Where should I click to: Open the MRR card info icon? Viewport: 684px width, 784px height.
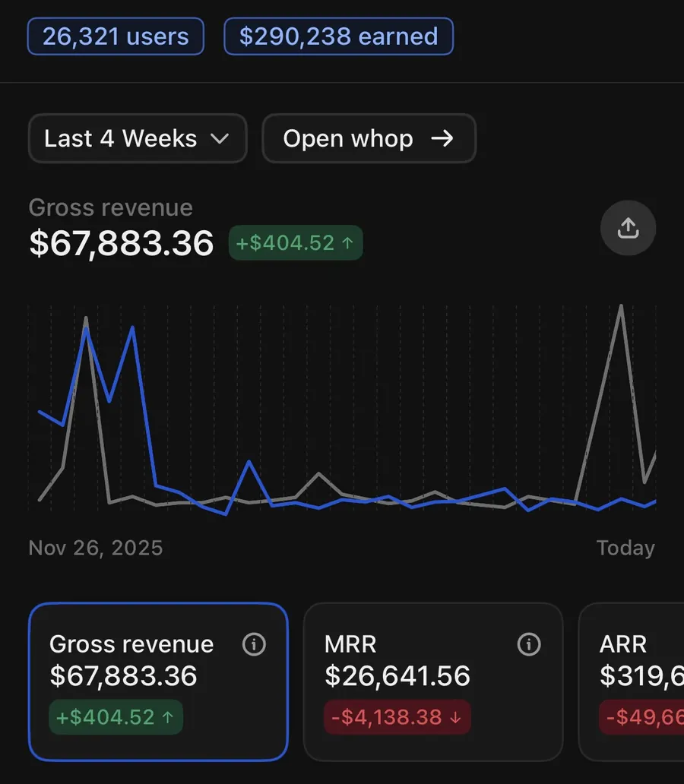coord(529,644)
